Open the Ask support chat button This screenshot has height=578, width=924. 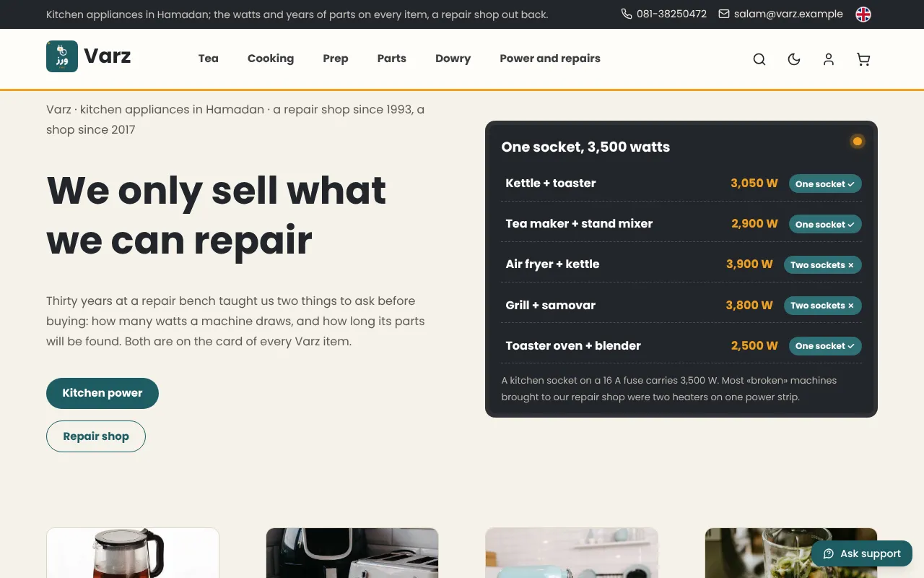tap(862, 553)
